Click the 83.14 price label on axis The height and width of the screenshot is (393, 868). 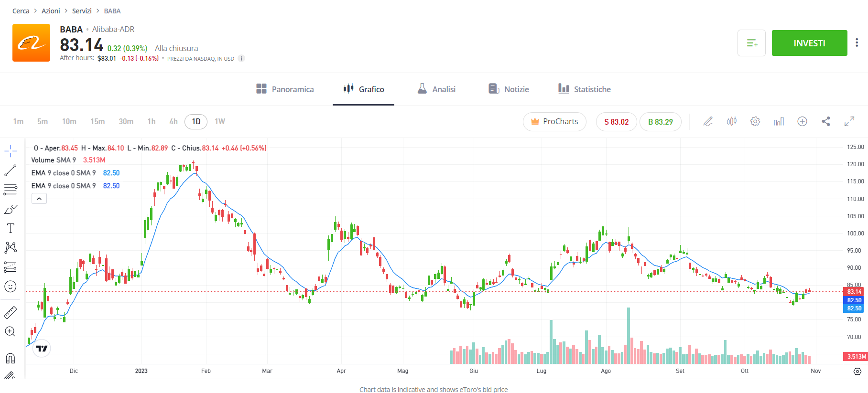point(854,291)
